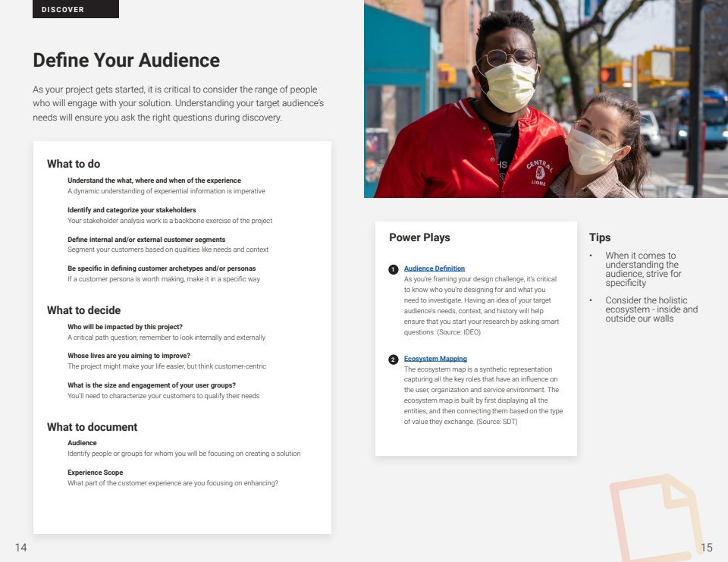Screen dimensions: 728x562
Task: Click the Define Your Audience title
Action: (126, 61)
